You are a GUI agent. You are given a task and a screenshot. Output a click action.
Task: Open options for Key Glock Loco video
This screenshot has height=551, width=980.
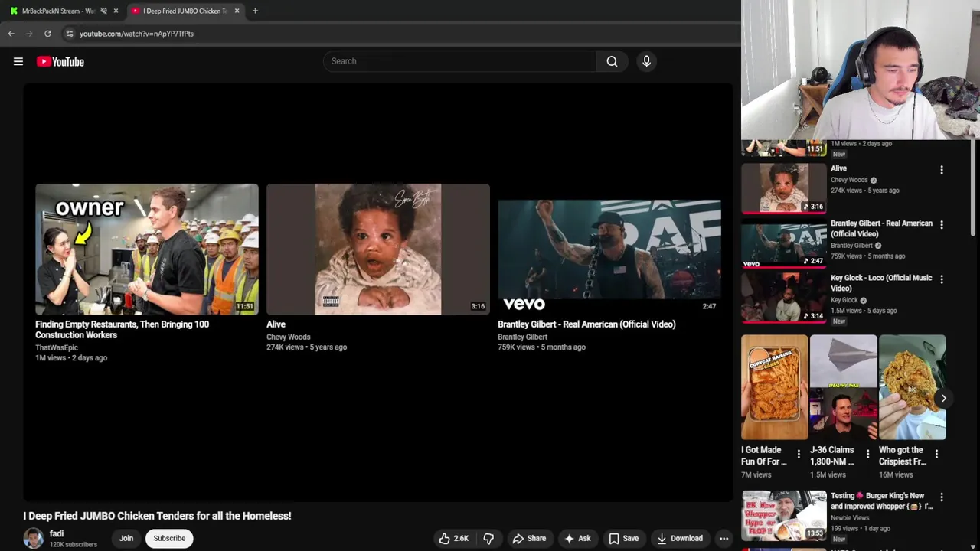click(942, 279)
